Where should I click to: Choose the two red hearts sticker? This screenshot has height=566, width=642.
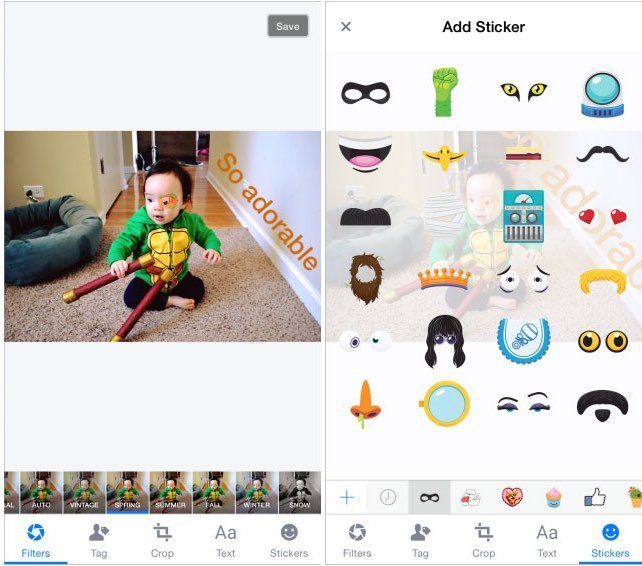[602, 216]
